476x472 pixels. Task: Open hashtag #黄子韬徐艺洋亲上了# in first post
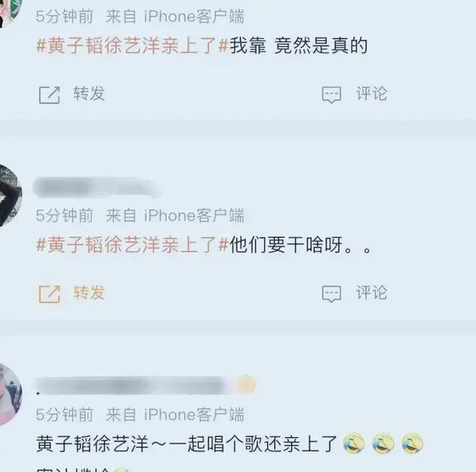[132, 46]
